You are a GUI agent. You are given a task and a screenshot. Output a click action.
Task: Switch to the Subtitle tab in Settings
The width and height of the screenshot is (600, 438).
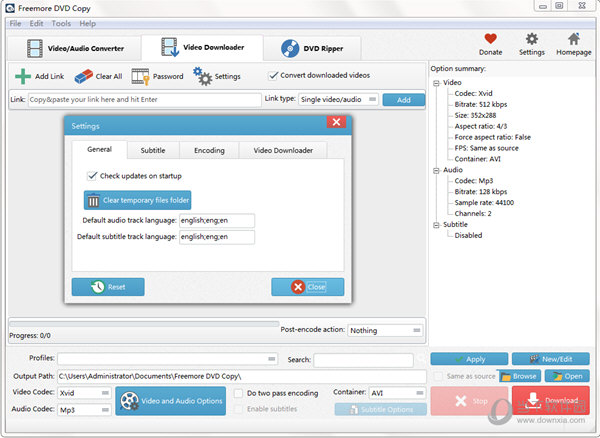tap(153, 150)
